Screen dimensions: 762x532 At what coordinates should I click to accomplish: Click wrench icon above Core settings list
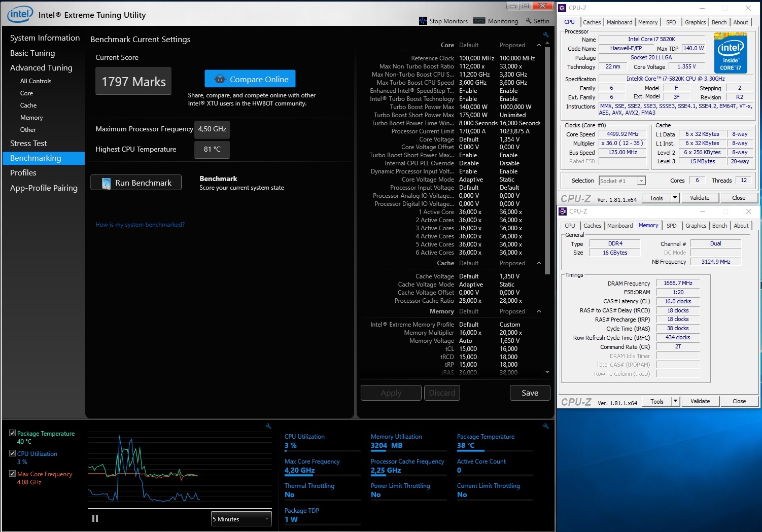(546, 34)
